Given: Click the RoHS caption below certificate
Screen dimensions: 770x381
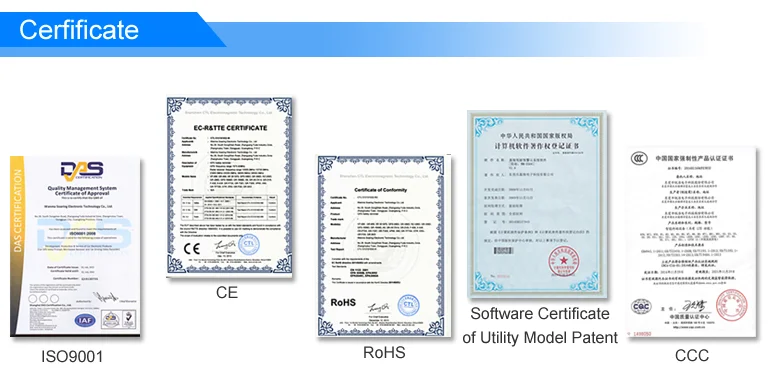Looking at the screenshot, I should (384, 352).
